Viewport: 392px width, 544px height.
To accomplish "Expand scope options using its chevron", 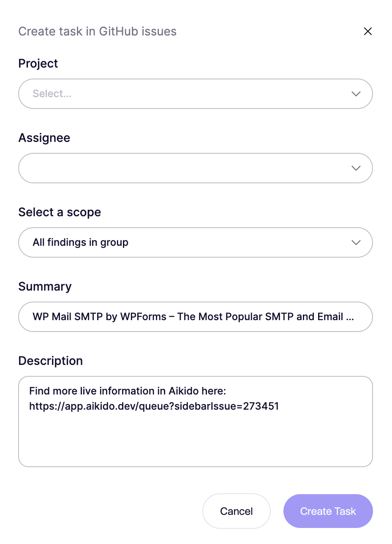I will pyautogui.click(x=356, y=242).
